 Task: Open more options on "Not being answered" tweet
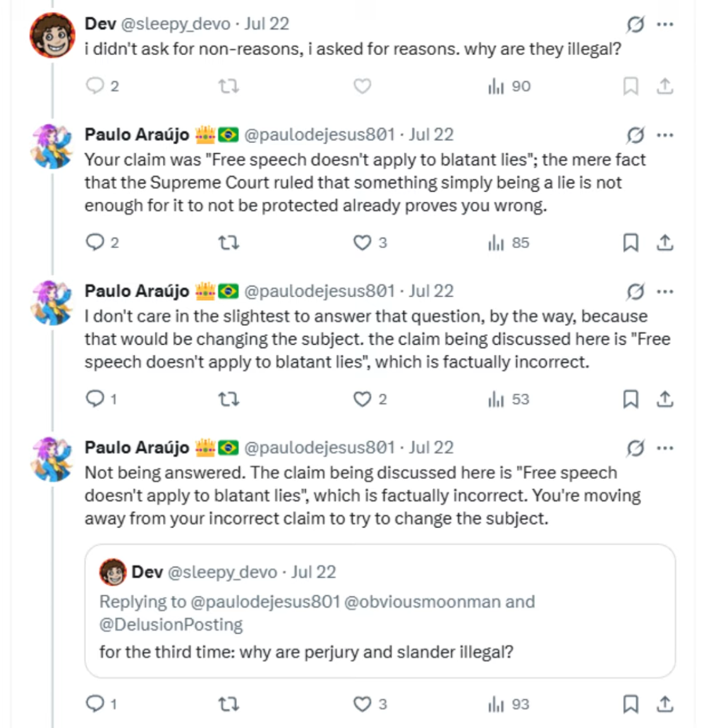point(665,448)
